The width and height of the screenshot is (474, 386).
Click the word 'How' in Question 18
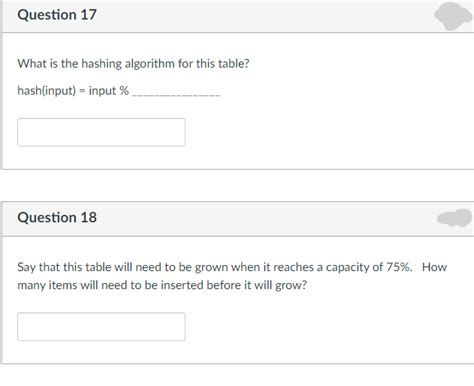tap(434, 267)
